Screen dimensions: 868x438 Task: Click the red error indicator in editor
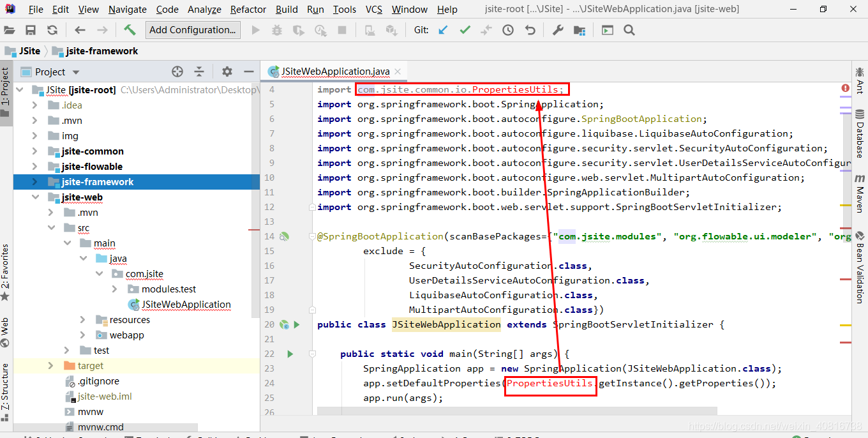click(x=846, y=88)
